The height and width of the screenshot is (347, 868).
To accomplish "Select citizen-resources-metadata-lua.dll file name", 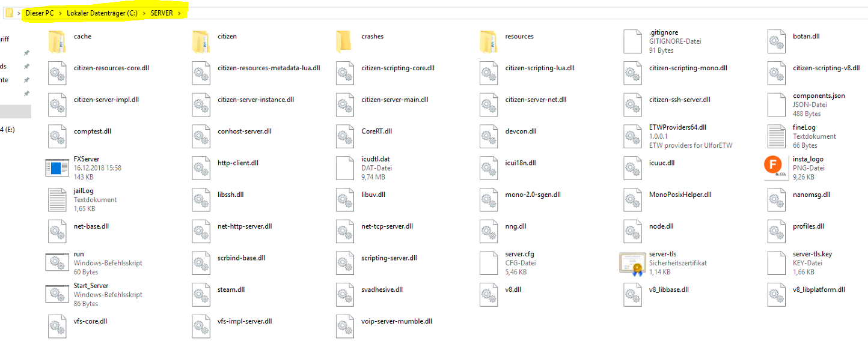I will pos(269,68).
